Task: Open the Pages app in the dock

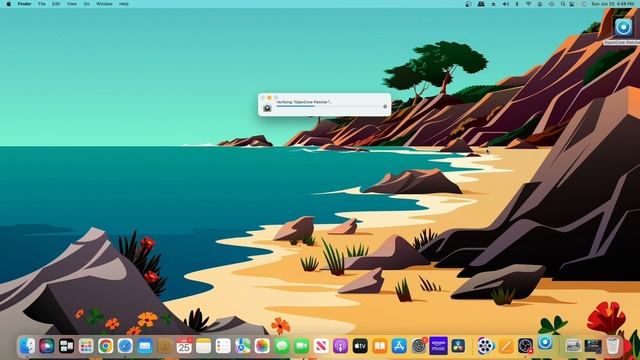Action: (x=506, y=346)
